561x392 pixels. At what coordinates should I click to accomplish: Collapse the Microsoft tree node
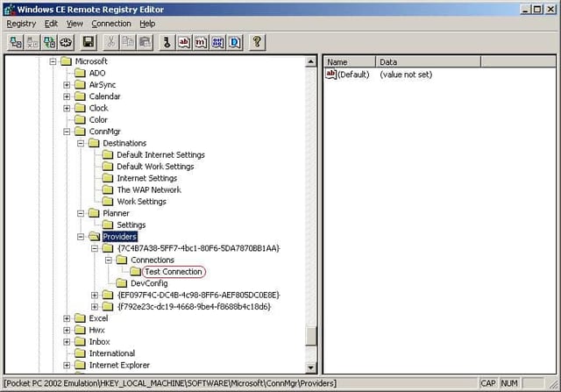pyautogui.click(x=53, y=61)
